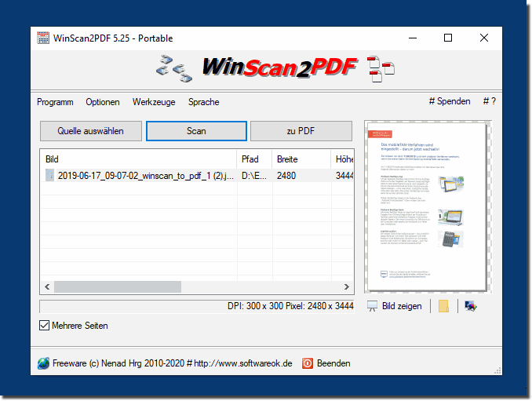Click the list's scroll right arrow
Image resolution: width=532 pixels, height=401 pixels.
click(x=346, y=286)
